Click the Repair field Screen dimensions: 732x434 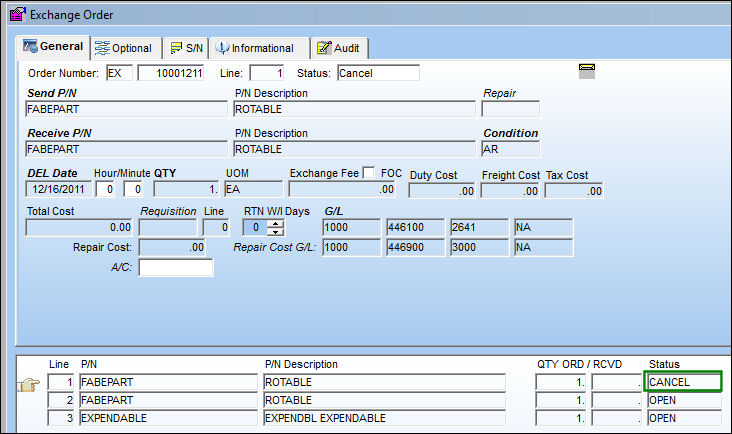click(x=511, y=109)
